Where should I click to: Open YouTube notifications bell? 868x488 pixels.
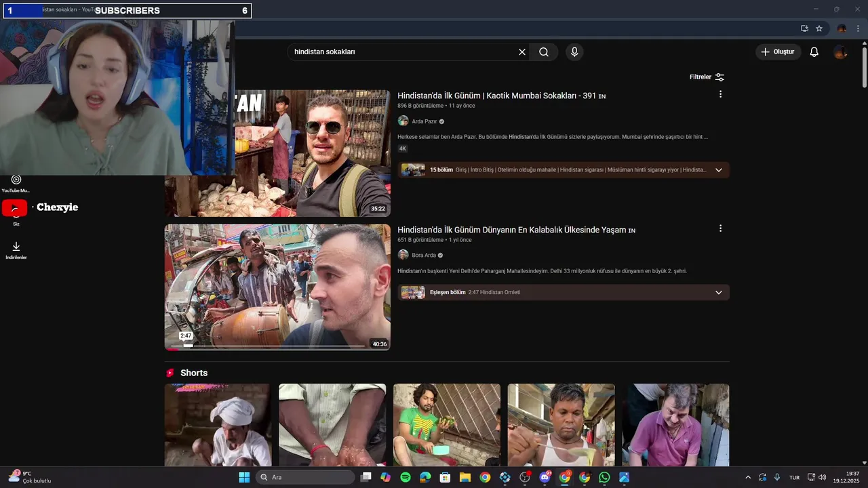pyautogui.click(x=814, y=52)
